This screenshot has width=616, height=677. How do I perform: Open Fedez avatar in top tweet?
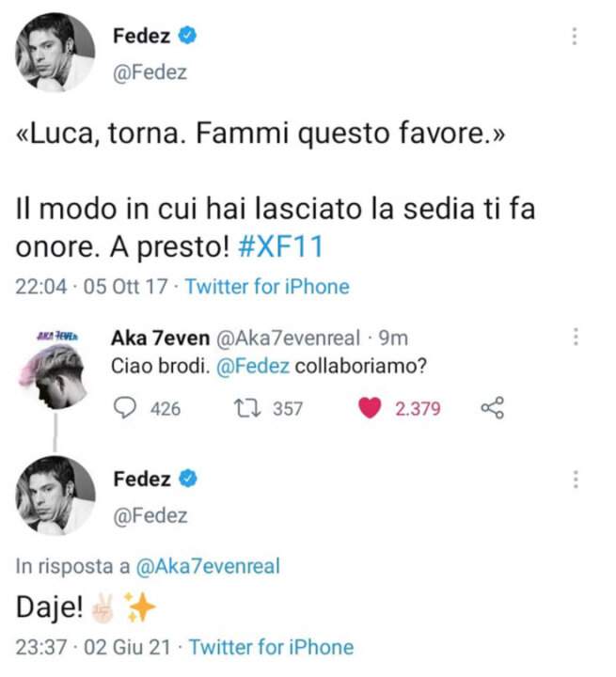[55, 53]
